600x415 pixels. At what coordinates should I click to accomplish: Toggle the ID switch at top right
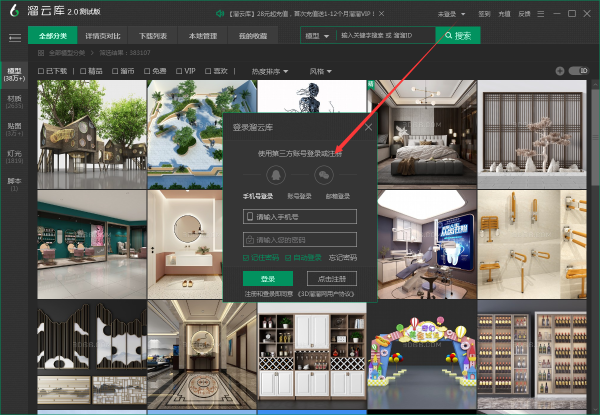click(x=577, y=71)
